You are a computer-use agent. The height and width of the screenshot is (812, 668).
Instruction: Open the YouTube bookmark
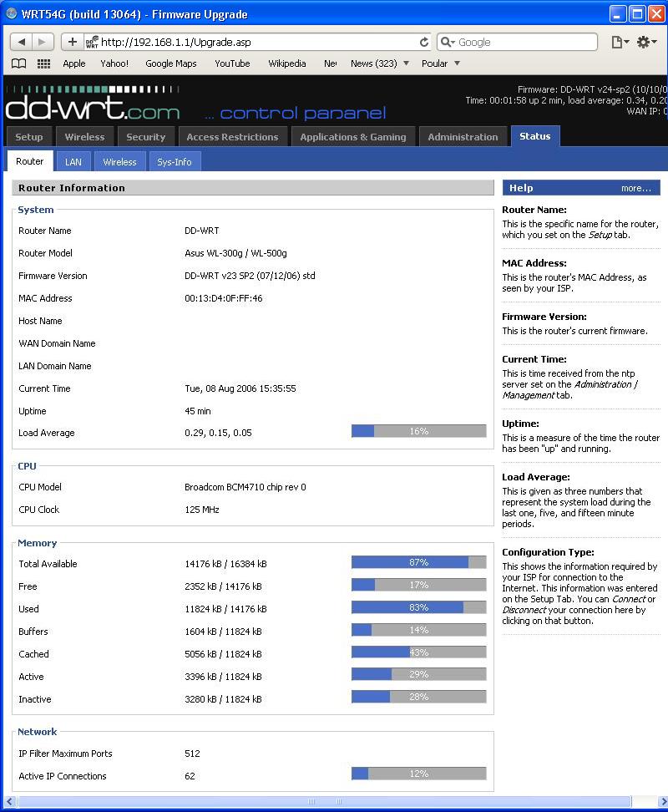point(232,63)
